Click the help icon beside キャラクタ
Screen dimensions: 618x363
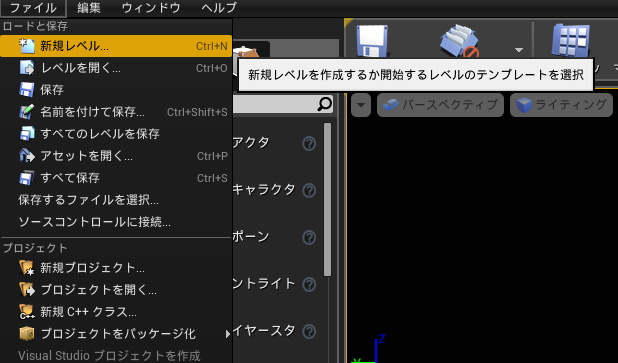click(309, 190)
